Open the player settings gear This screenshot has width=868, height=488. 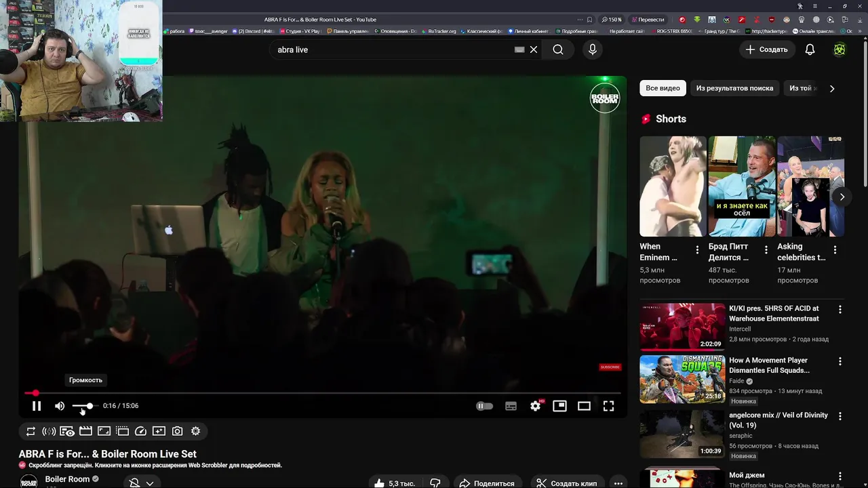(x=536, y=406)
